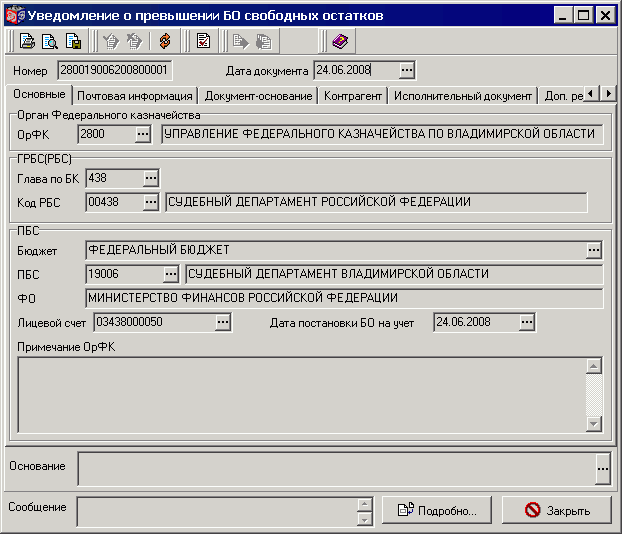Viewport: 622px width, 534px height.
Task: Open ellipsis button of Основание field
Action: pos(603,469)
